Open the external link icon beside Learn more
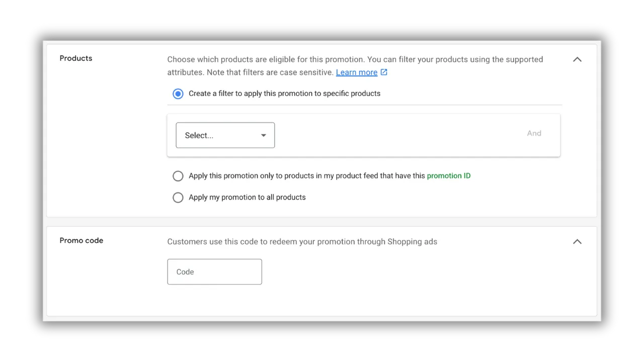This screenshot has width=644, height=362. click(x=384, y=72)
